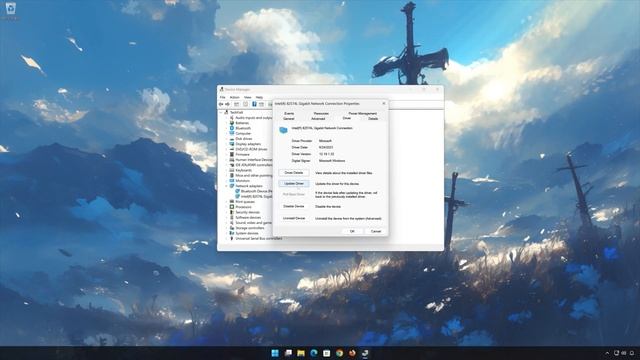Click the Driver Details button
This screenshot has width=640, height=360.
294,173
